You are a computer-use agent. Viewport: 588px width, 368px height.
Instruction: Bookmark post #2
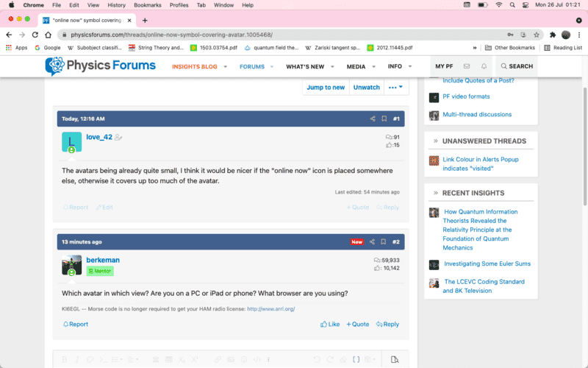click(383, 242)
